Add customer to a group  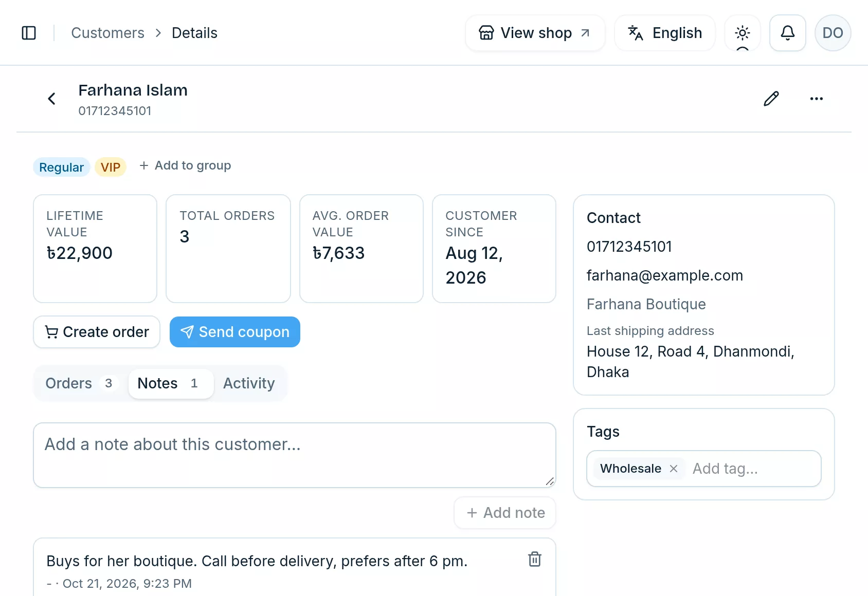pyautogui.click(x=185, y=165)
